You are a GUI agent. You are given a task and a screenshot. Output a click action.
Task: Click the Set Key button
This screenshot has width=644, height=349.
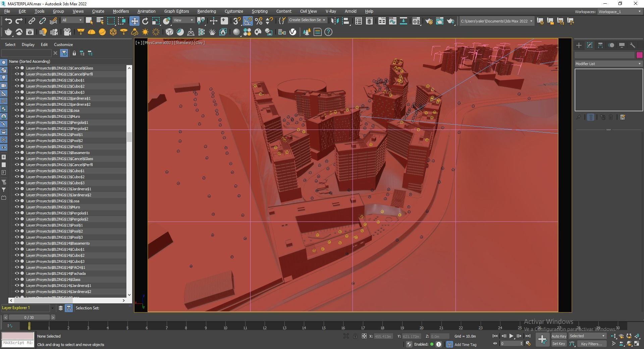pos(558,344)
